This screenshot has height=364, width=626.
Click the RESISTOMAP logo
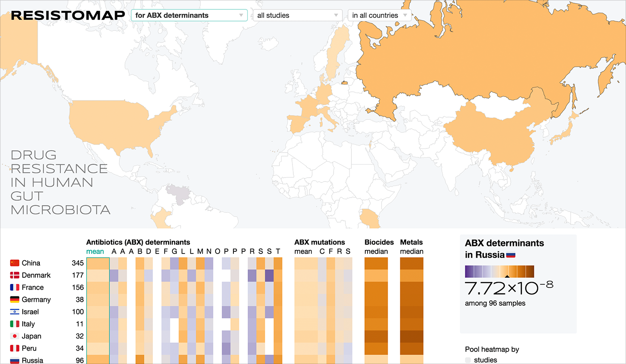coord(68,15)
